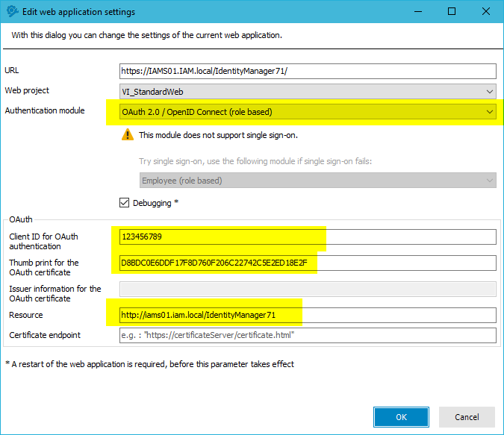Open the Authentication module dropdown

(308, 112)
